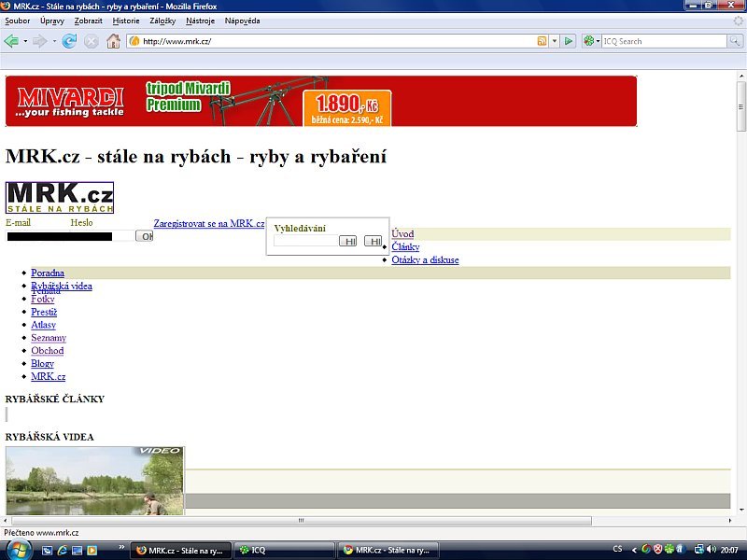Open the Home page icon
747x560 pixels.
click(x=113, y=41)
